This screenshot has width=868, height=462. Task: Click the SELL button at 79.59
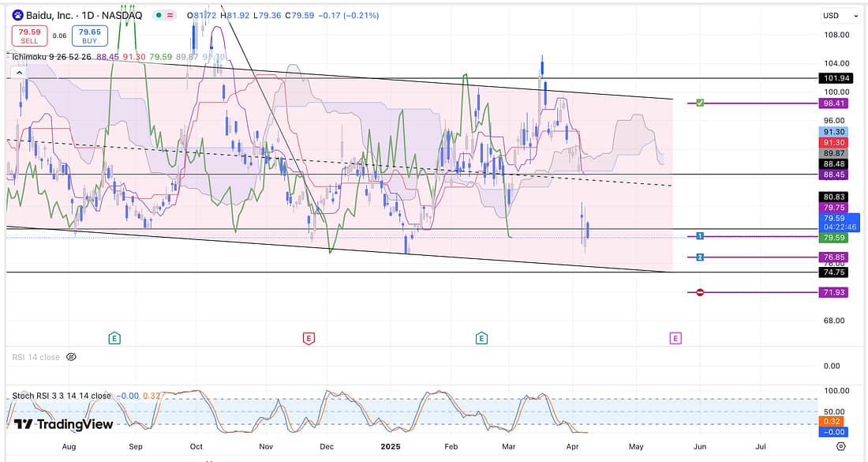[x=29, y=36]
